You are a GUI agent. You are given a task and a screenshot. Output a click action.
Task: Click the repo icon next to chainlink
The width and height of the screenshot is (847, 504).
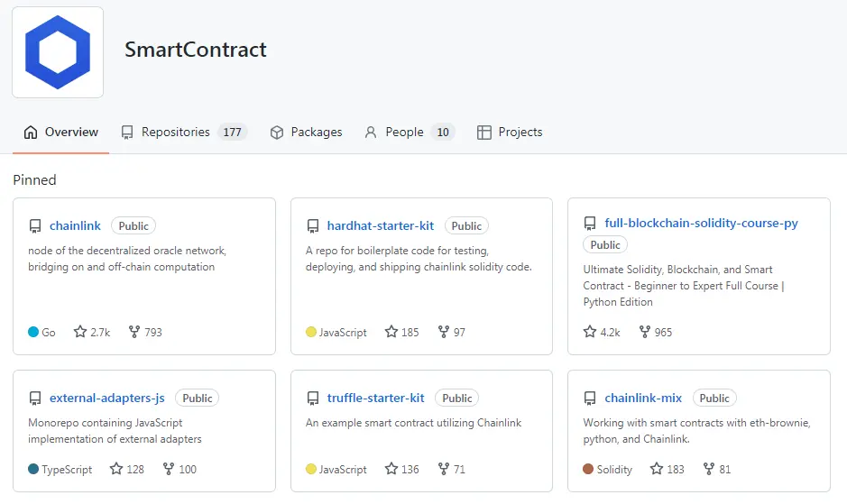click(x=35, y=225)
